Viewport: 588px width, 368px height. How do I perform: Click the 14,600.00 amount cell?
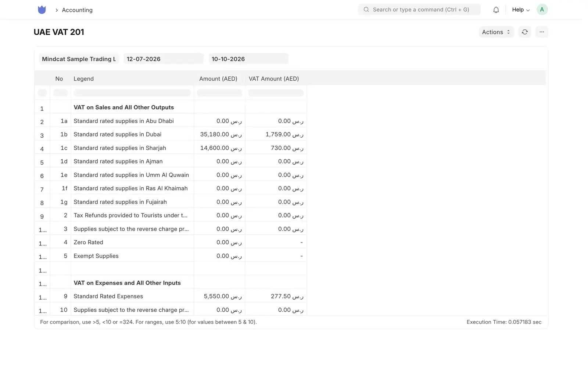220,148
